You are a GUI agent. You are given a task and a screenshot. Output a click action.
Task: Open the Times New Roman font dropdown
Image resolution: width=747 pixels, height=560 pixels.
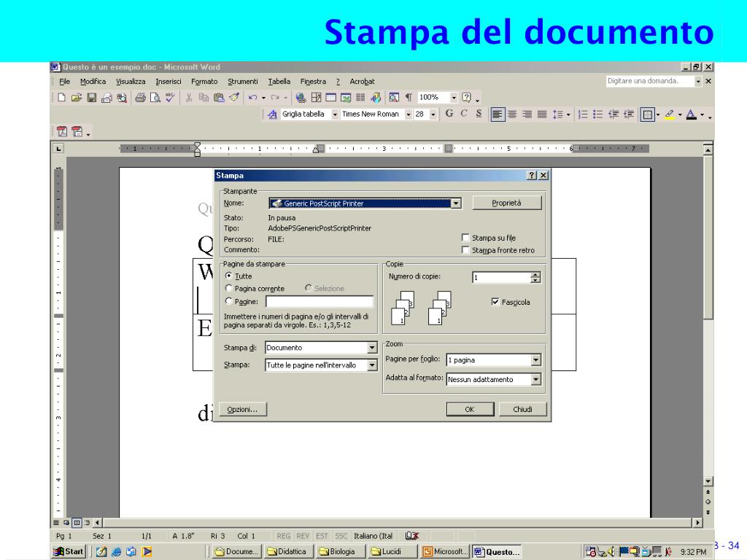(409, 114)
